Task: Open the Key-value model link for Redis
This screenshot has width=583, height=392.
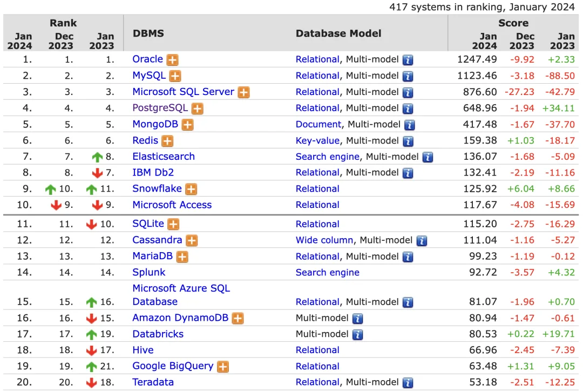Action: point(317,140)
